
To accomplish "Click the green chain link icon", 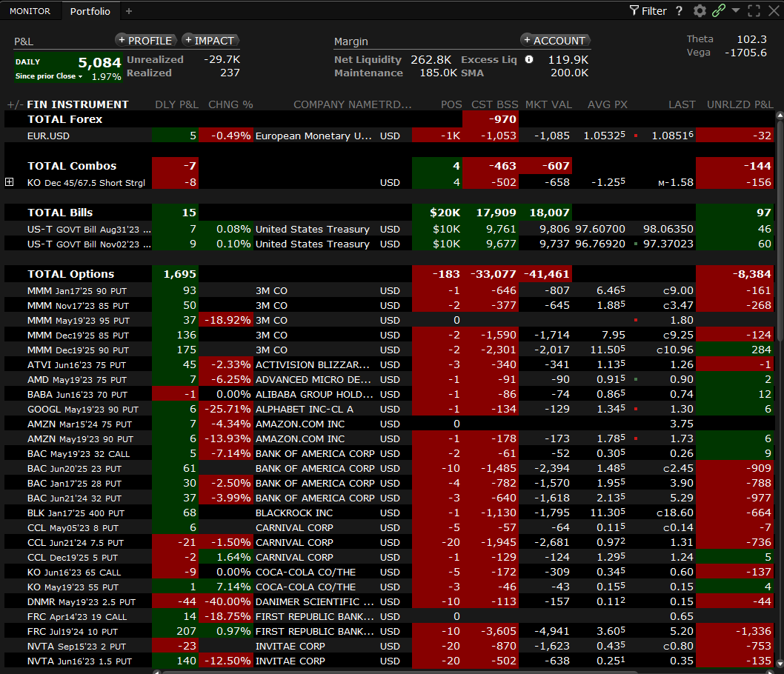I will [x=718, y=10].
